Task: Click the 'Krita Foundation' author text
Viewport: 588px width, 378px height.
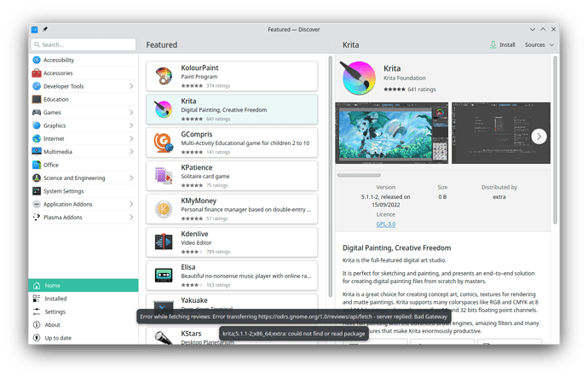Action: click(404, 79)
